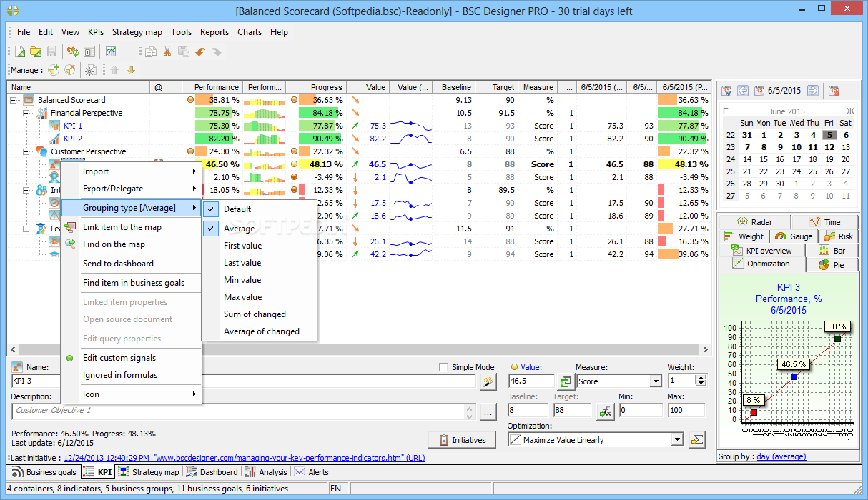Click the Open file folder icon
Image resolution: width=868 pixels, height=500 pixels.
point(35,51)
